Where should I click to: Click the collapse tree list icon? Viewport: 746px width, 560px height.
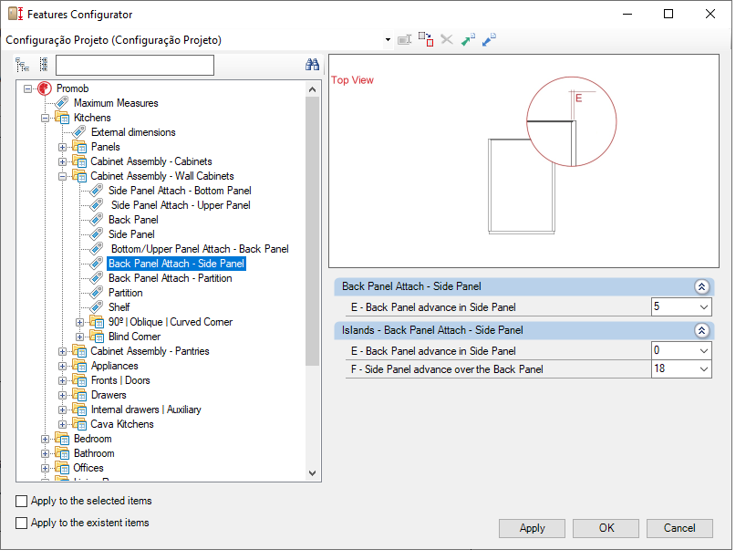[44, 65]
